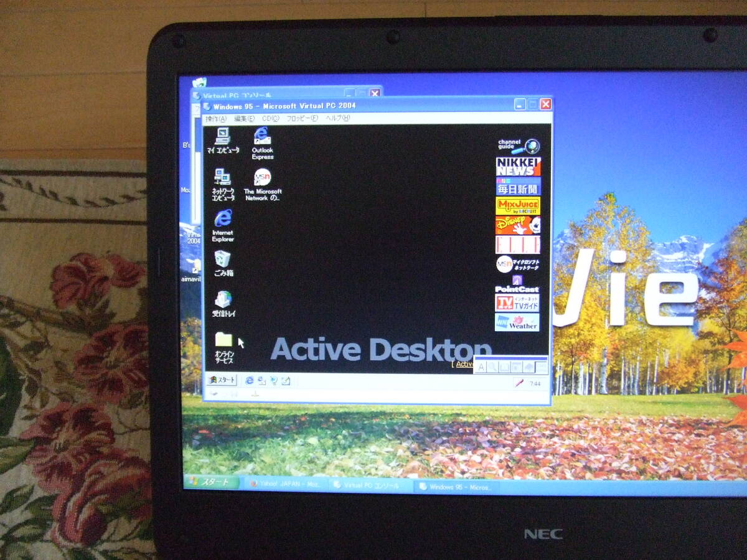Switch to Windows 95 taskbar button
The image size is (747, 560).
coord(456,487)
